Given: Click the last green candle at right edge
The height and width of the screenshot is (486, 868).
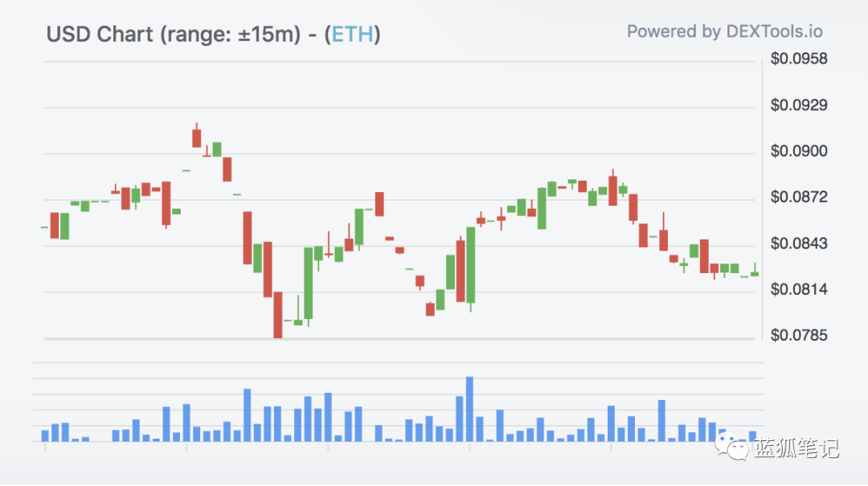Looking at the screenshot, I should (x=755, y=273).
